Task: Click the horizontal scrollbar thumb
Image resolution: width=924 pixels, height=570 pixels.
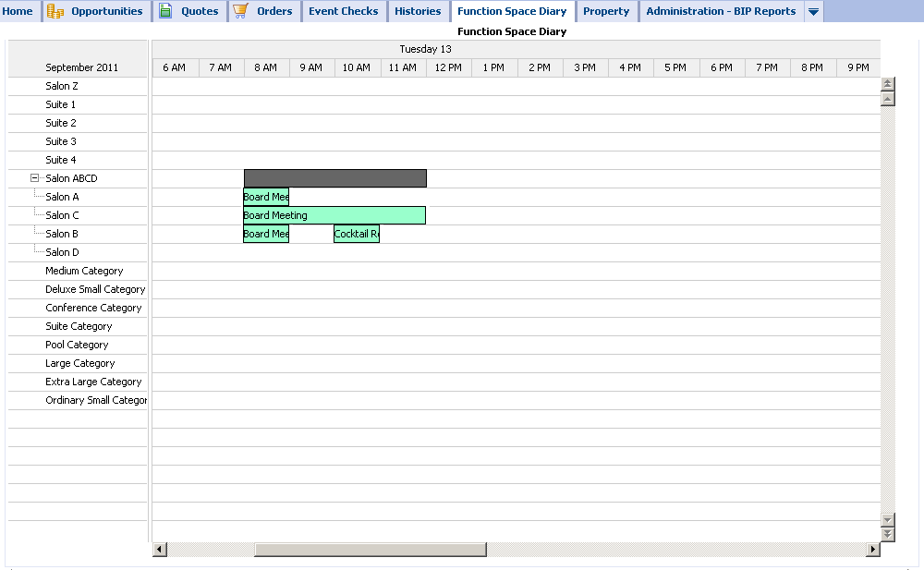Action: click(369, 549)
